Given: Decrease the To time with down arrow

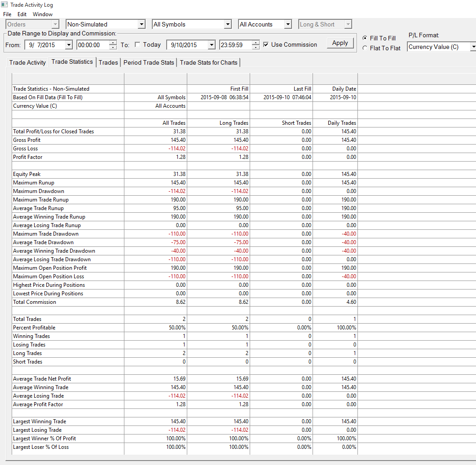Looking at the screenshot, I should coord(256,47).
